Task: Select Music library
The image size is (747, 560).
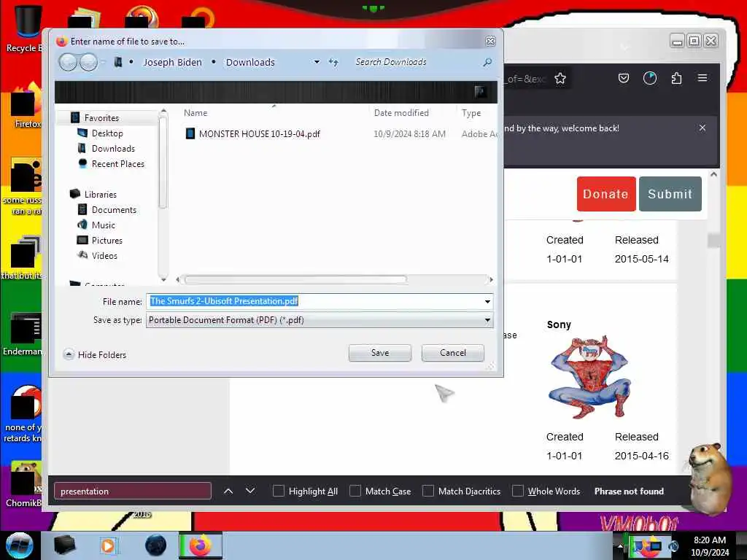Action: pyautogui.click(x=104, y=225)
